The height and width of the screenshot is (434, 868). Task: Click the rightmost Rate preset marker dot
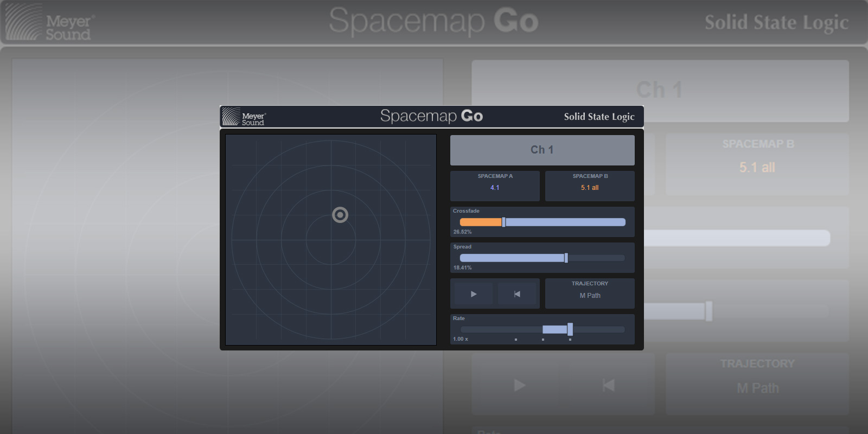570,340
